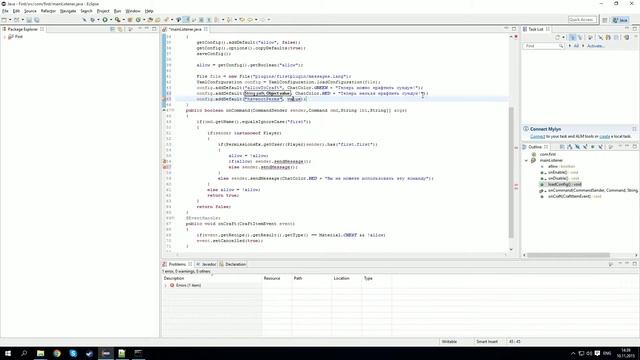This screenshot has width=640, height=360.
Task: Close the mainListener.java editor tab
Action: (x=206, y=29)
